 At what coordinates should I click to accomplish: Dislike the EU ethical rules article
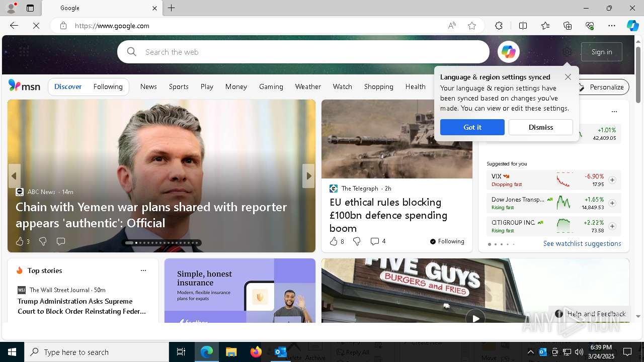(357, 241)
